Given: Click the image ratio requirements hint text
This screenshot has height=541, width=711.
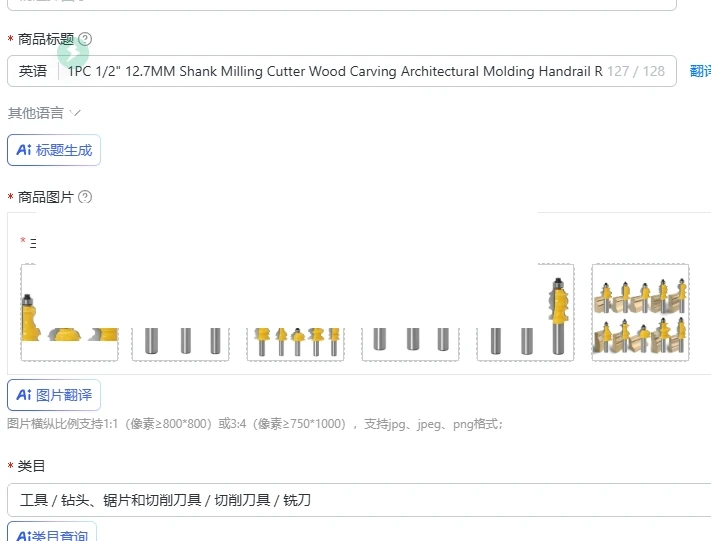Looking at the screenshot, I should pos(255,424).
